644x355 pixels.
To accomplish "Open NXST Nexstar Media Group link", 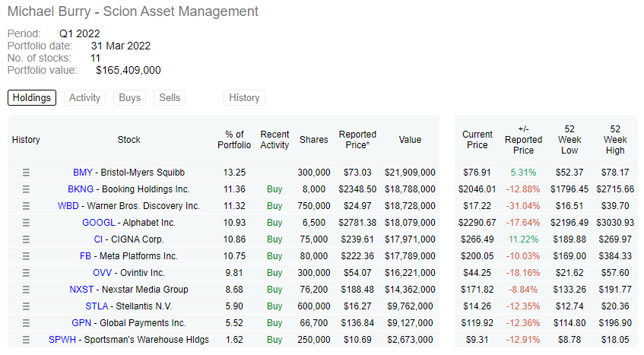I will tap(128, 290).
